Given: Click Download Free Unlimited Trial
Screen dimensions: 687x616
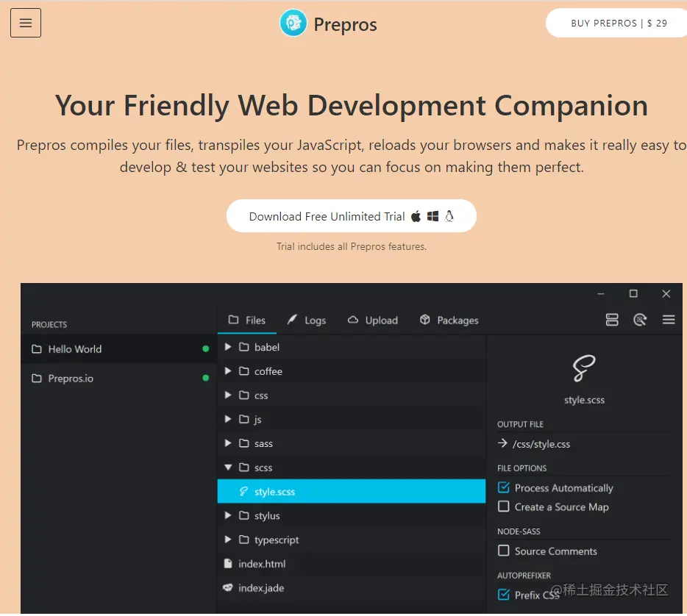Looking at the screenshot, I should pyautogui.click(x=352, y=216).
